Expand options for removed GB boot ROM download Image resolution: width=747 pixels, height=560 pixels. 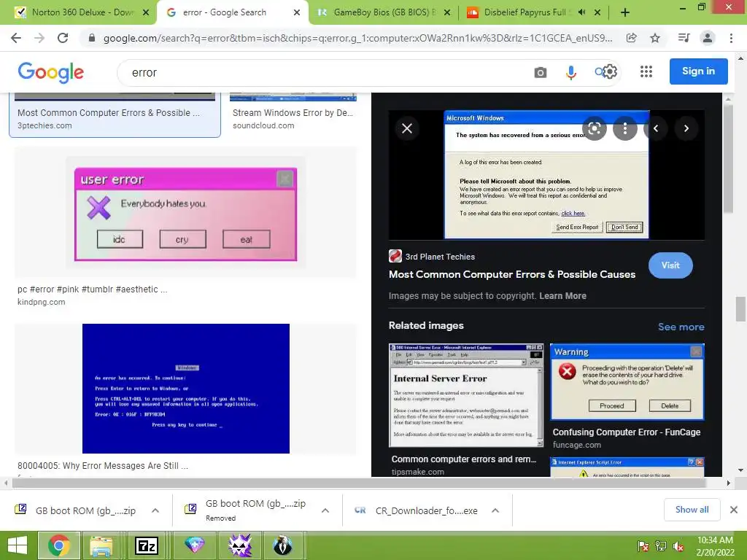(x=325, y=510)
